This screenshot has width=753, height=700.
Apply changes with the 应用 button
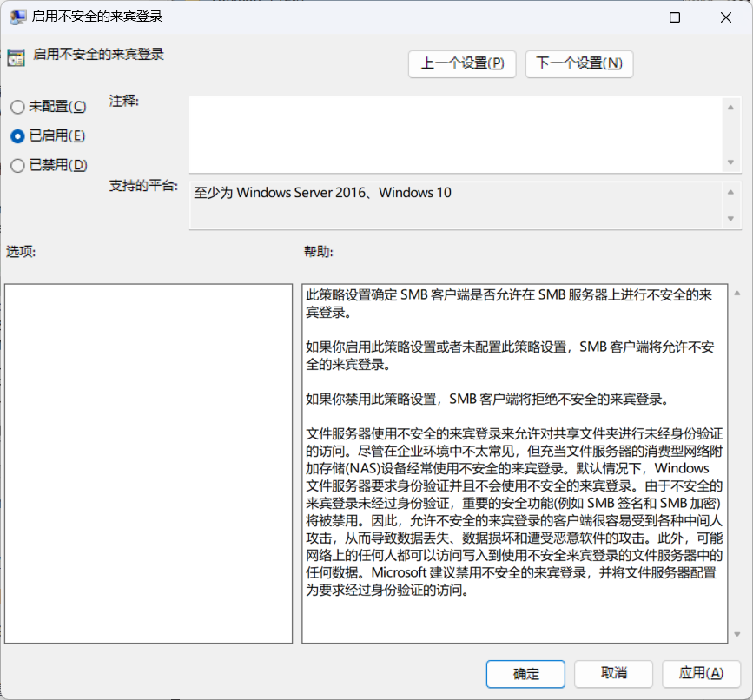701,673
